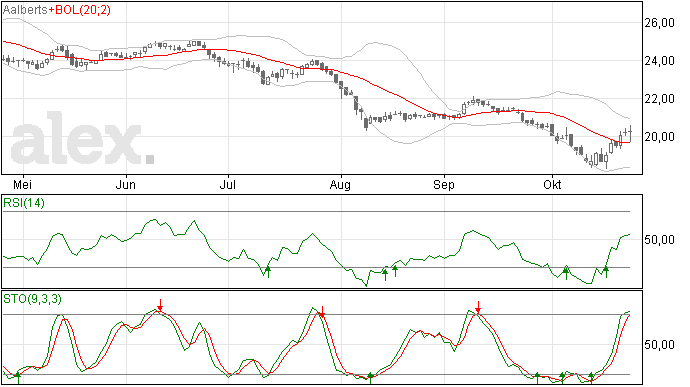Click the last RSI green arrow in October
This screenshot has height=387, width=690.
coord(606,272)
